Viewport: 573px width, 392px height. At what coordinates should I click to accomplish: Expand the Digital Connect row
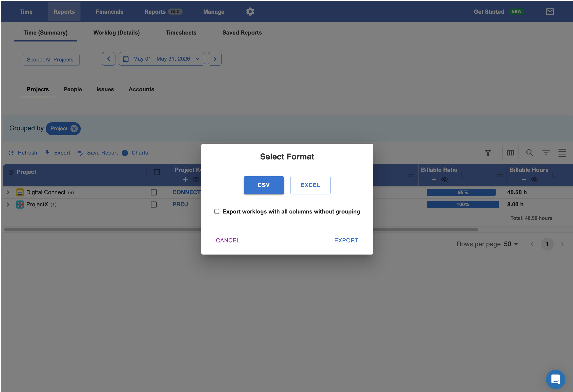[x=8, y=192]
